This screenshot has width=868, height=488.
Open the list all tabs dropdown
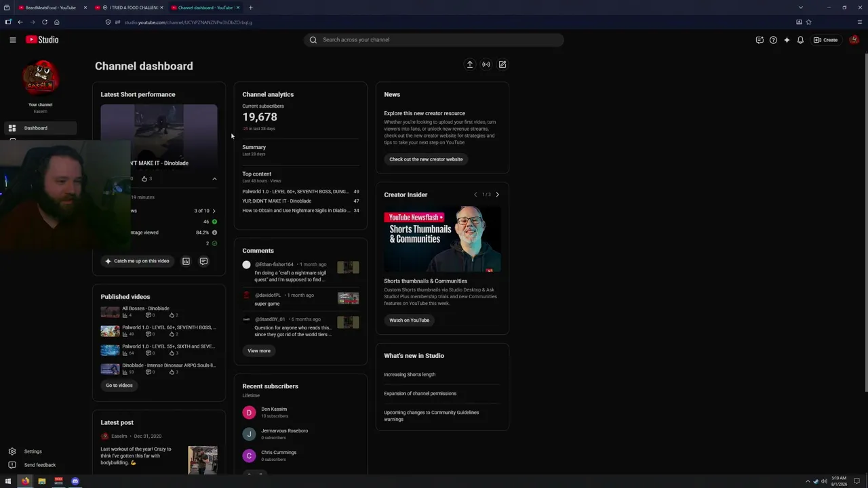click(x=801, y=7)
